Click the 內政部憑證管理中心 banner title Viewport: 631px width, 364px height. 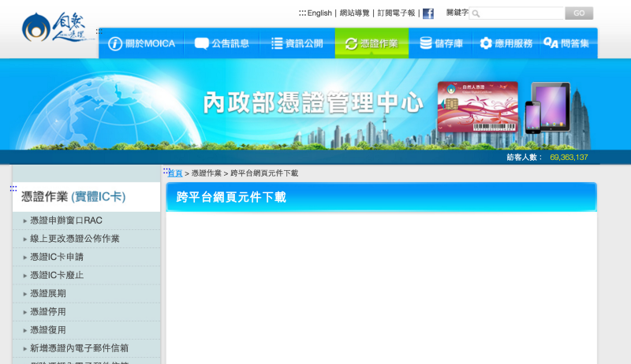[x=313, y=102]
